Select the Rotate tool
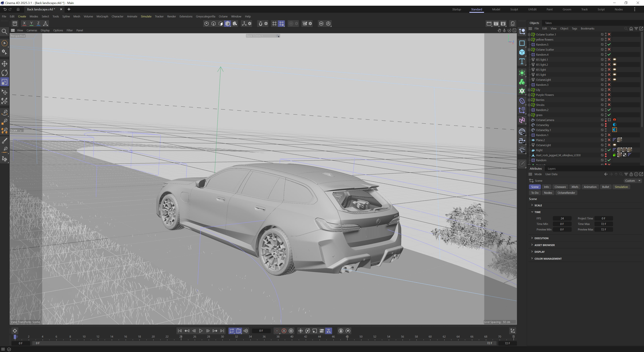This screenshot has height=352, width=644. click(x=5, y=73)
